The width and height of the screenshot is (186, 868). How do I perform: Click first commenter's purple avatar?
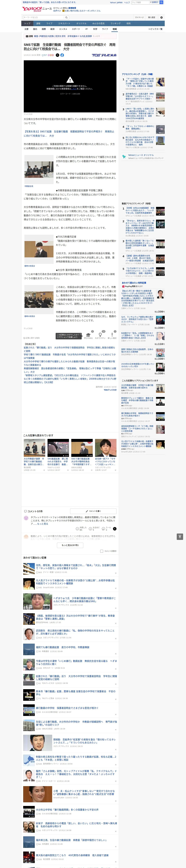(26, 518)
